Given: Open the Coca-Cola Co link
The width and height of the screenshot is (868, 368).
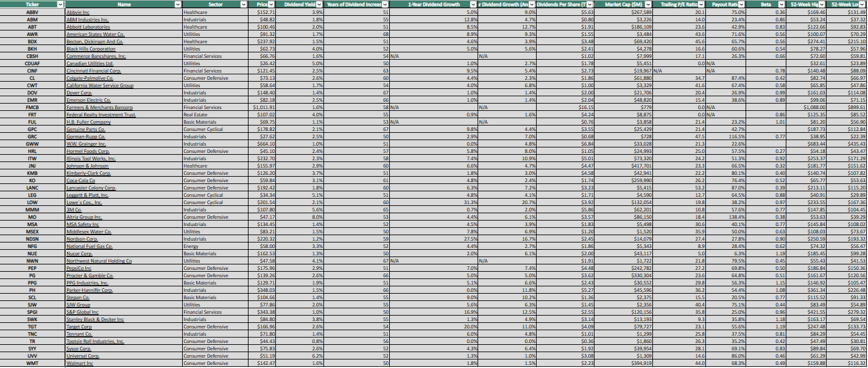Looking at the screenshot, I should (x=81, y=180).
